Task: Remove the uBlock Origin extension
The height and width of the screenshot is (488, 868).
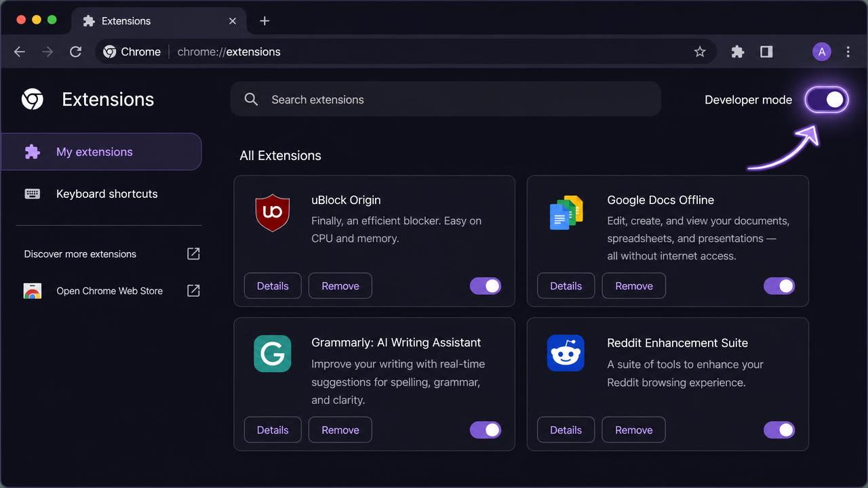Action: 340,286
